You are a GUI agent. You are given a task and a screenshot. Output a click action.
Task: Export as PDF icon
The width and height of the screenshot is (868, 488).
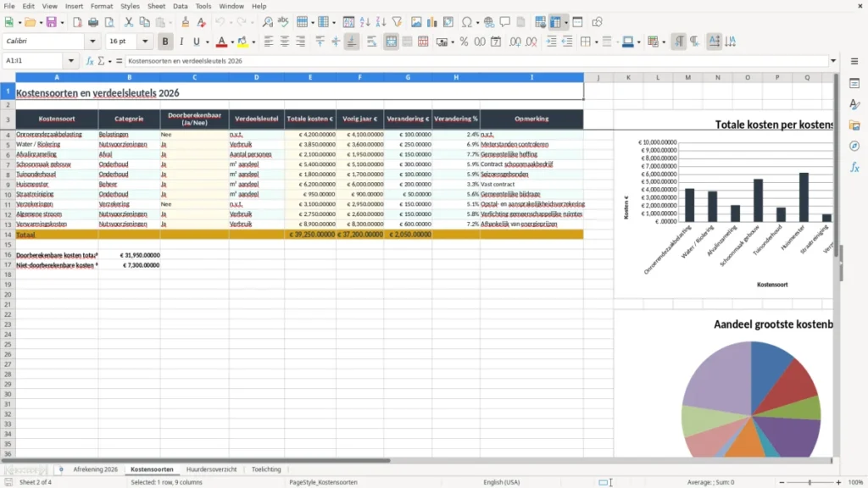pos(77,22)
